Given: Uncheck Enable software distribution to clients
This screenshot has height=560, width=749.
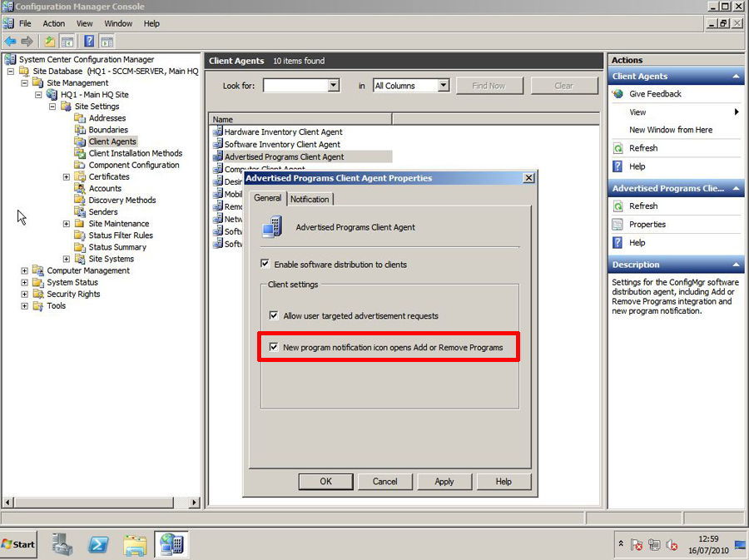Looking at the screenshot, I should (265, 264).
